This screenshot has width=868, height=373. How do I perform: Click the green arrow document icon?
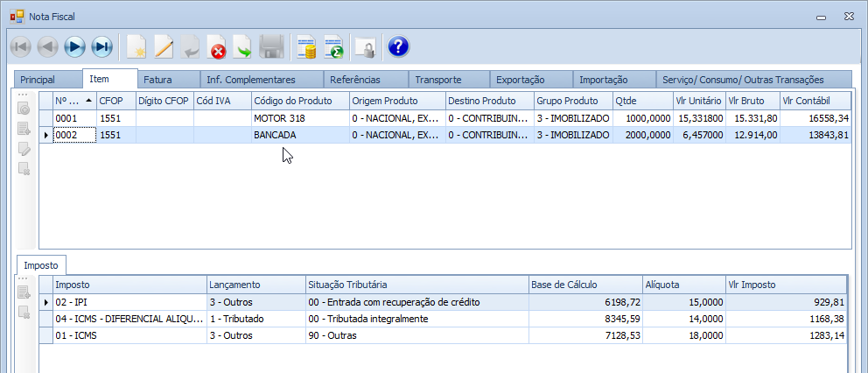click(x=242, y=46)
